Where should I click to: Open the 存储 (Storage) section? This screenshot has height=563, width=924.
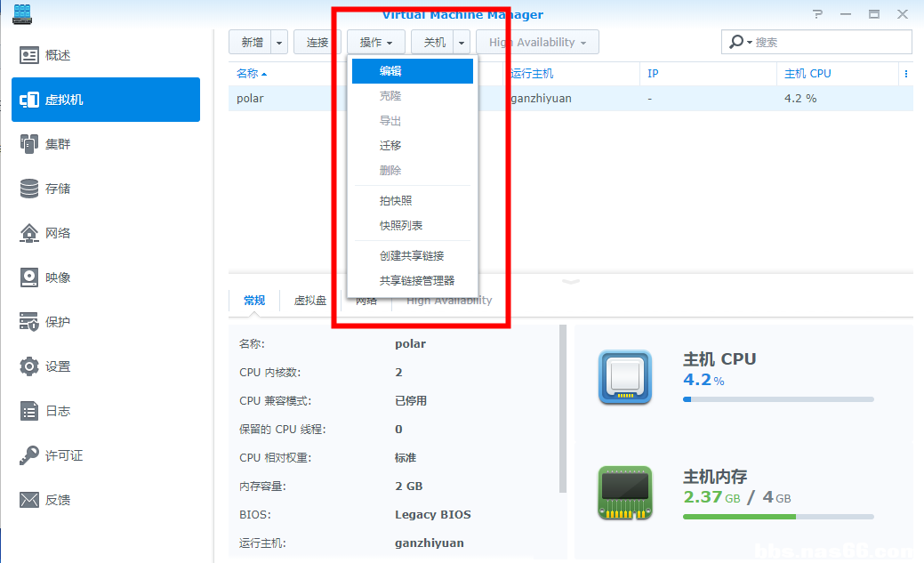click(x=49, y=188)
